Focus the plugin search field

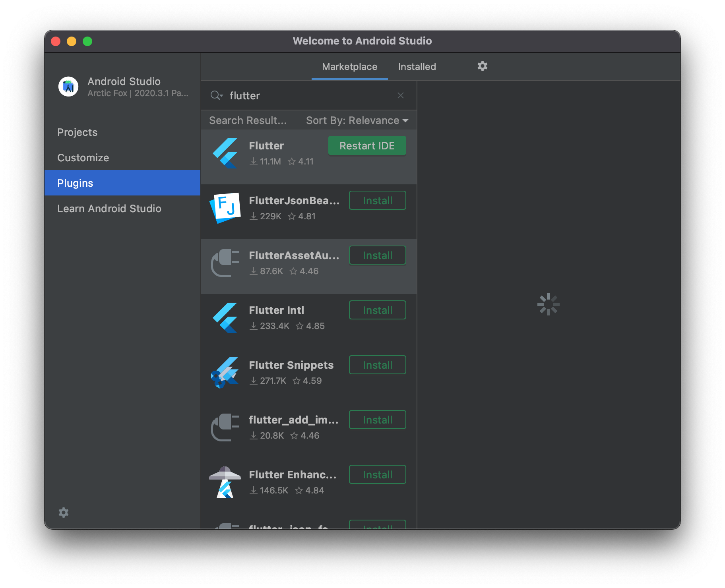pyautogui.click(x=309, y=96)
